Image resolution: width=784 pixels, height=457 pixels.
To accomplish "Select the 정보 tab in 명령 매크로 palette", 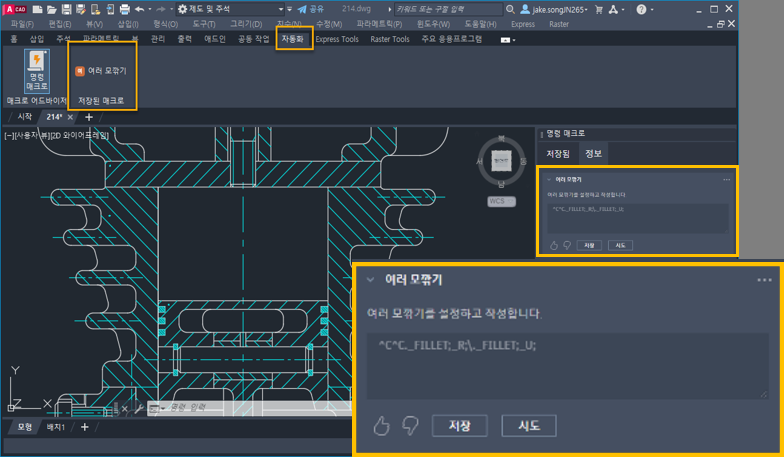I will click(x=594, y=154).
